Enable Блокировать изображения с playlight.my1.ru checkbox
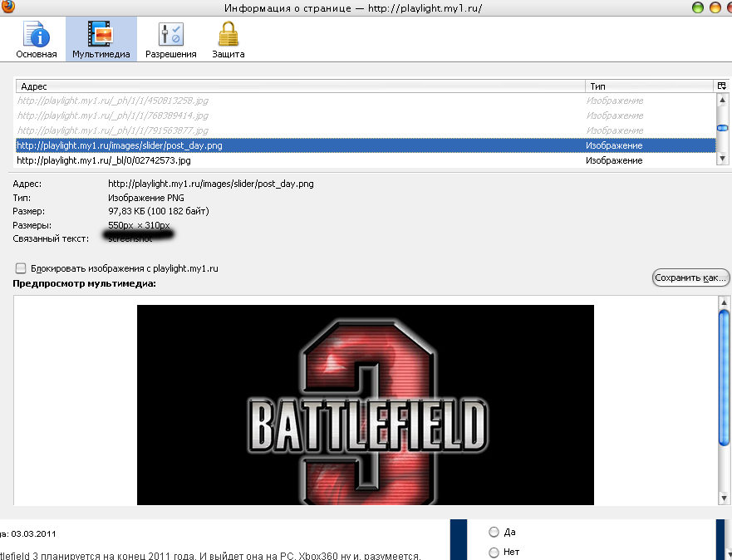Image resolution: width=732 pixels, height=560 pixels. point(21,268)
